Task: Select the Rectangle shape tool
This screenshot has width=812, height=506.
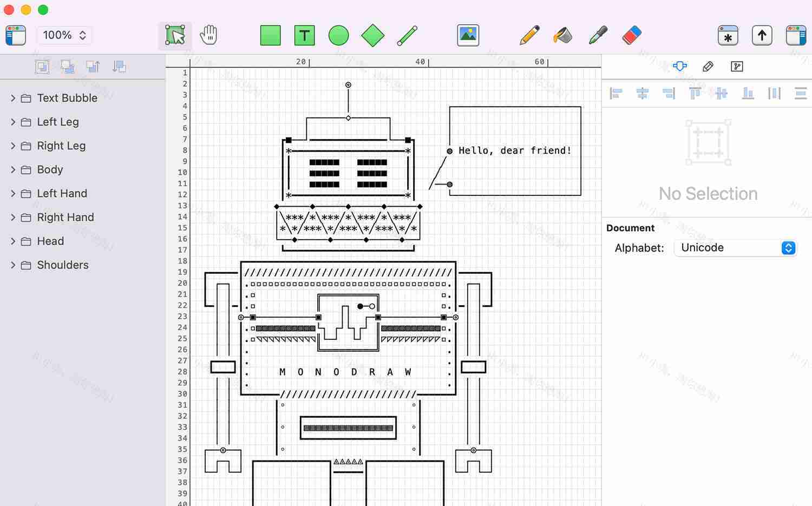Action: coord(271,35)
